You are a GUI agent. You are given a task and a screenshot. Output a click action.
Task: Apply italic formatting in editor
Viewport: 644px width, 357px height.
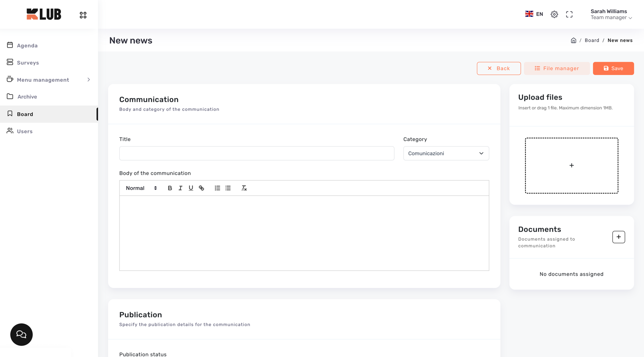tap(180, 188)
